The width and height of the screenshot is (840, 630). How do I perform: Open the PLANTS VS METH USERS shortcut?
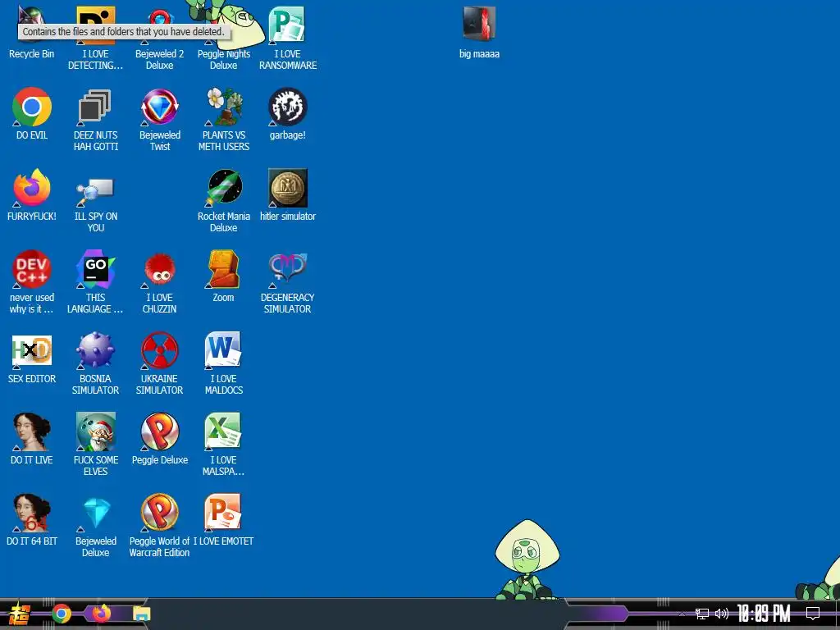(x=224, y=120)
